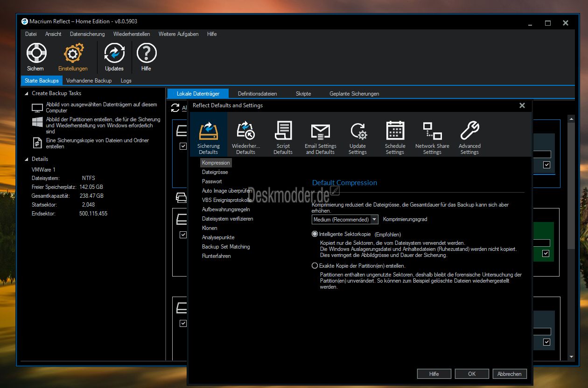588x388 pixels.
Task: Open Update Settings icon
Action: coord(358,132)
